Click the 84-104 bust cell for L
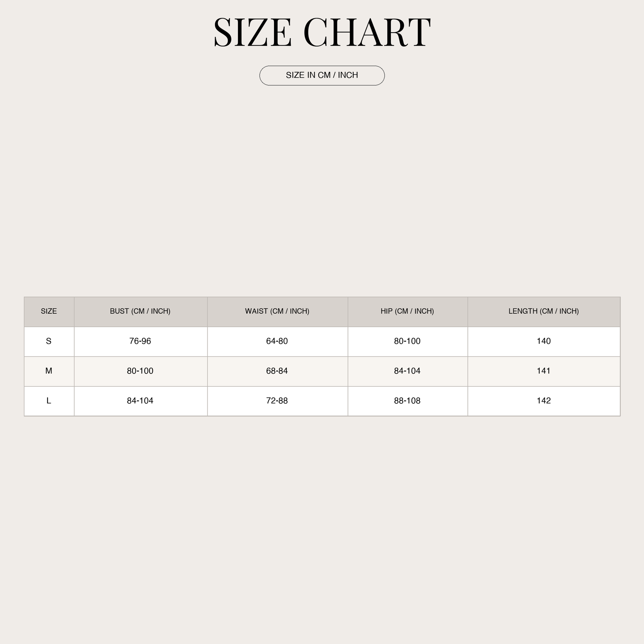 [x=140, y=401]
